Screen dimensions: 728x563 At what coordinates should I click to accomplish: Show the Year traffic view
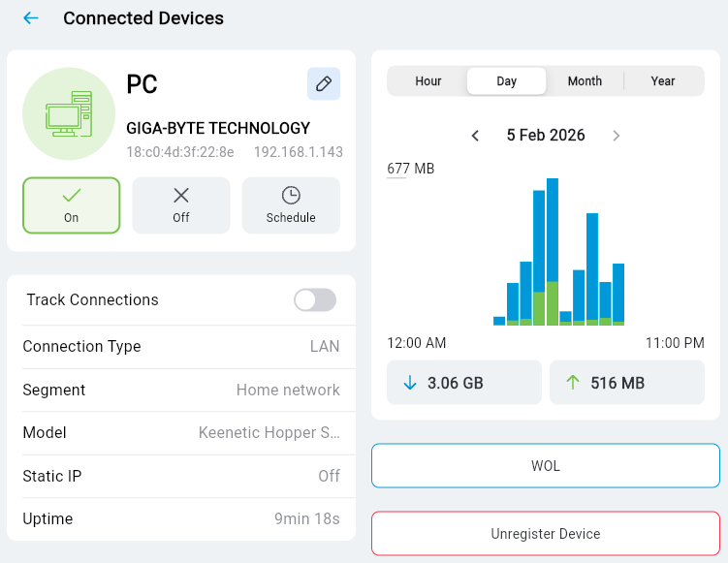pyautogui.click(x=663, y=81)
